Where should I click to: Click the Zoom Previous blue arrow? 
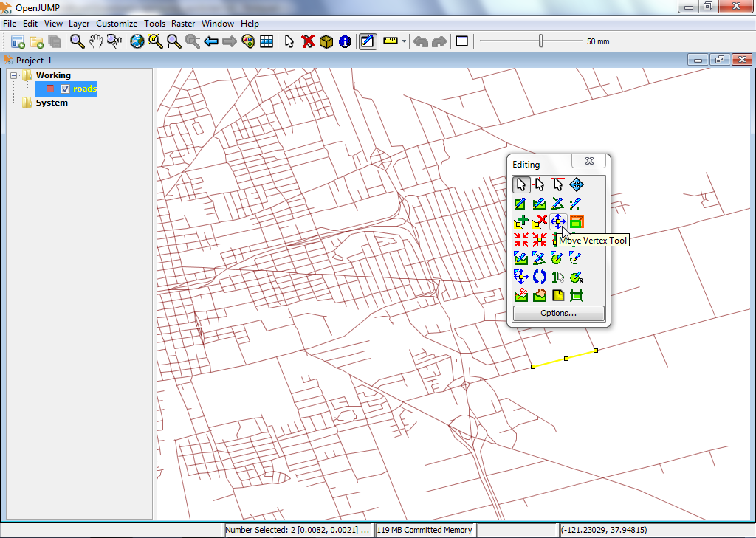click(211, 41)
